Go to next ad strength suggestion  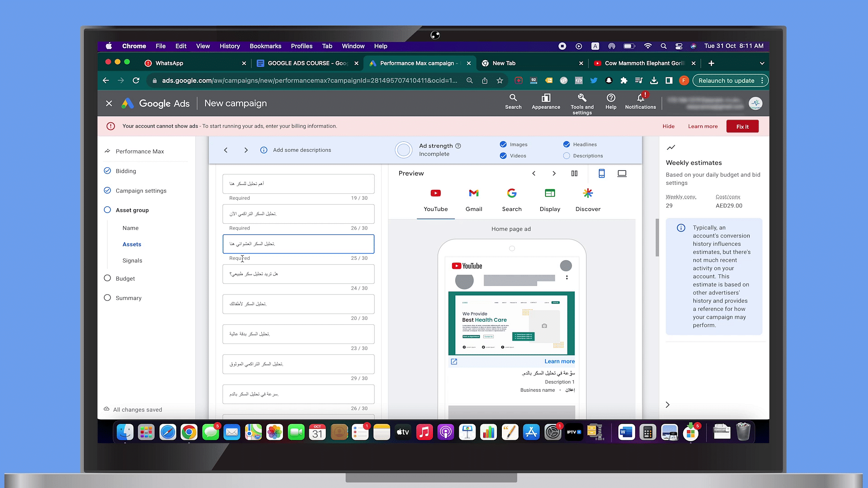(x=246, y=150)
